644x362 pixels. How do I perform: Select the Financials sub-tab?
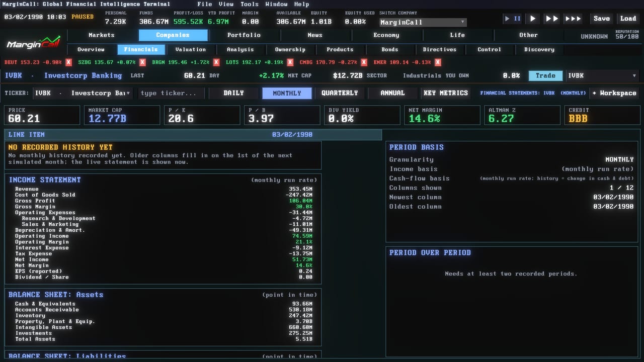tap(141, 49)
